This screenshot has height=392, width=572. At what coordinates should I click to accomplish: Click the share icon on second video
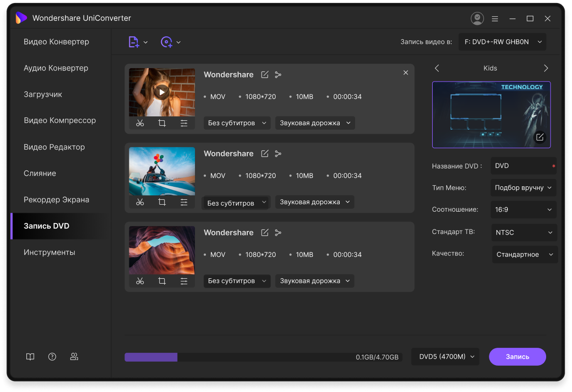(x=278, y=154)
